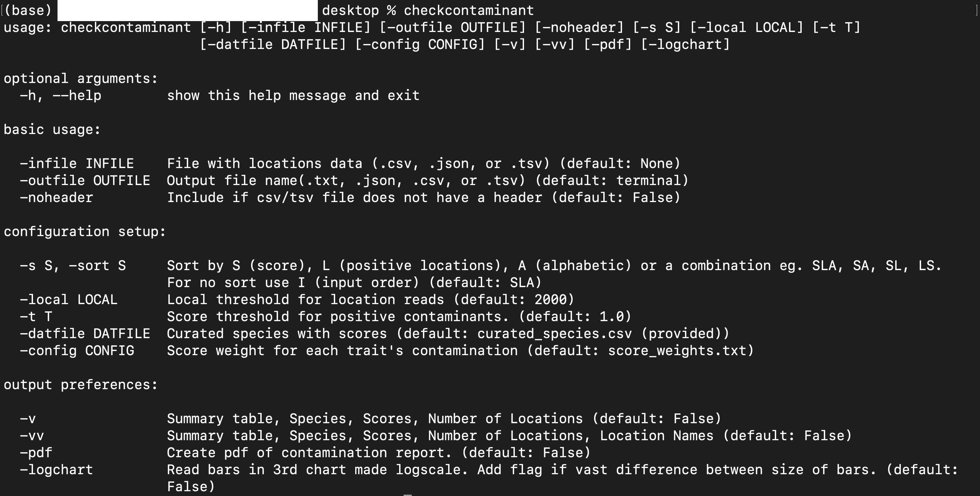The image size is (980, 496).
Task: Click the '-noheader' flag in basic usage
Action: click(x=56, y=198)
